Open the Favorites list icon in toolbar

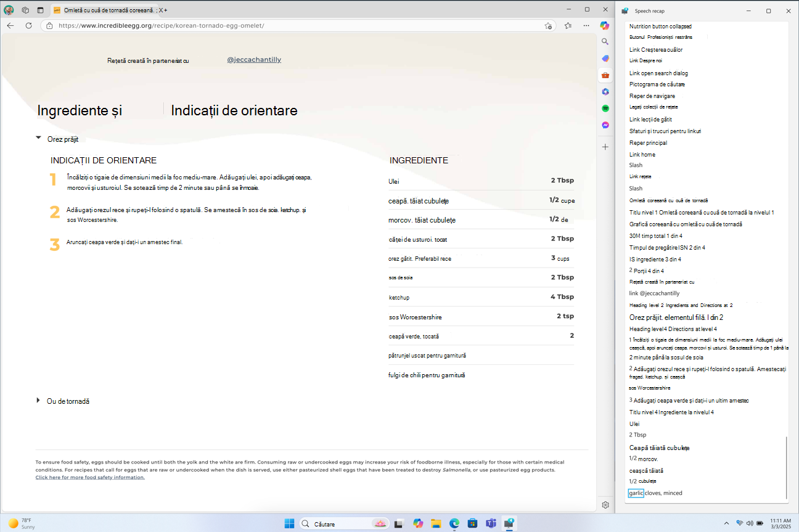(x=568, y=26)
